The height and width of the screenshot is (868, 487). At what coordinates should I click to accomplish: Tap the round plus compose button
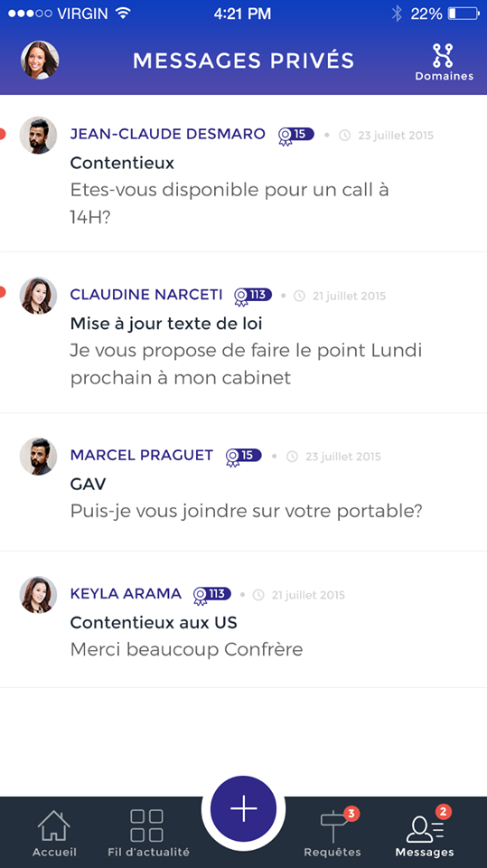(244, 808)
